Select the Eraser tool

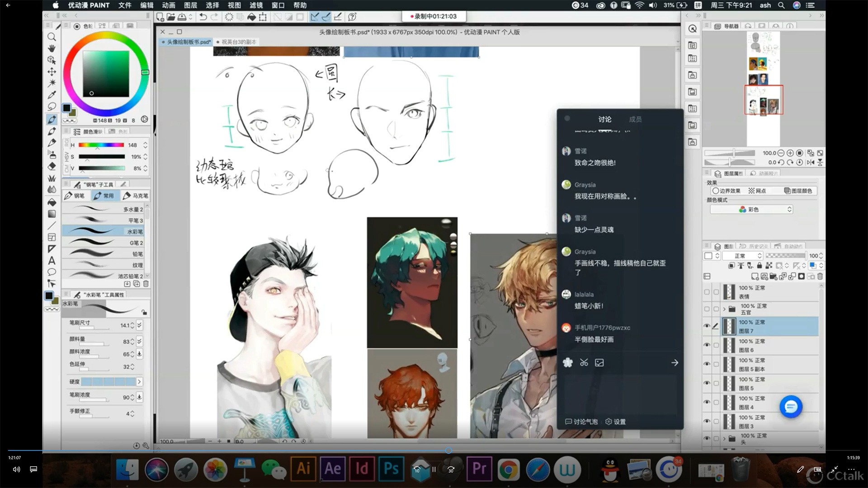tap(52, 166)
